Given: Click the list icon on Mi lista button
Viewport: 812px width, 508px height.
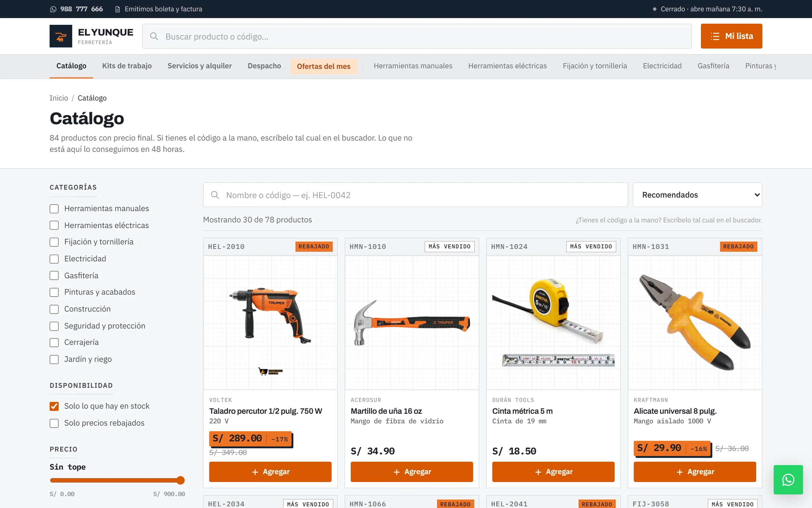Looking at the screenshot, I should coord(715,36).
